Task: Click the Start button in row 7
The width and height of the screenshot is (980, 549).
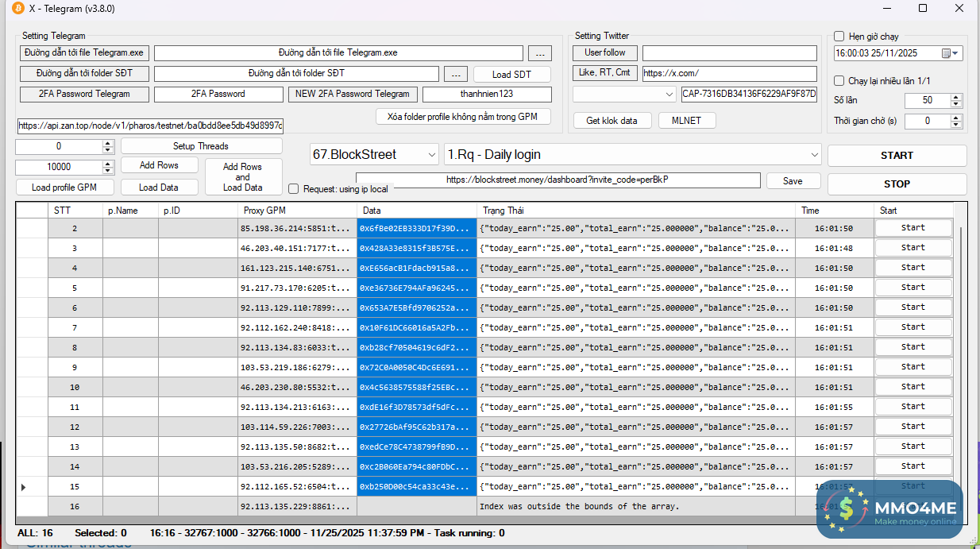Action: tap(913, 327)
